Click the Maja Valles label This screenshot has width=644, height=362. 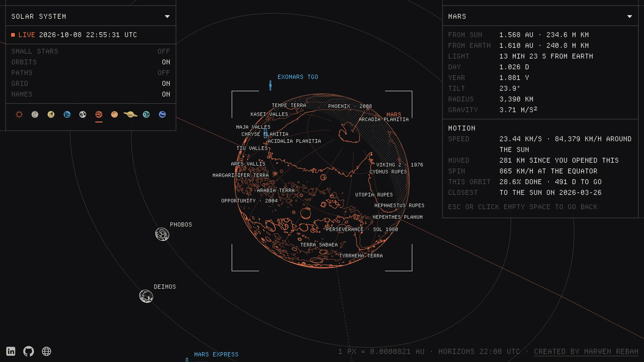[x=253, y=127]
